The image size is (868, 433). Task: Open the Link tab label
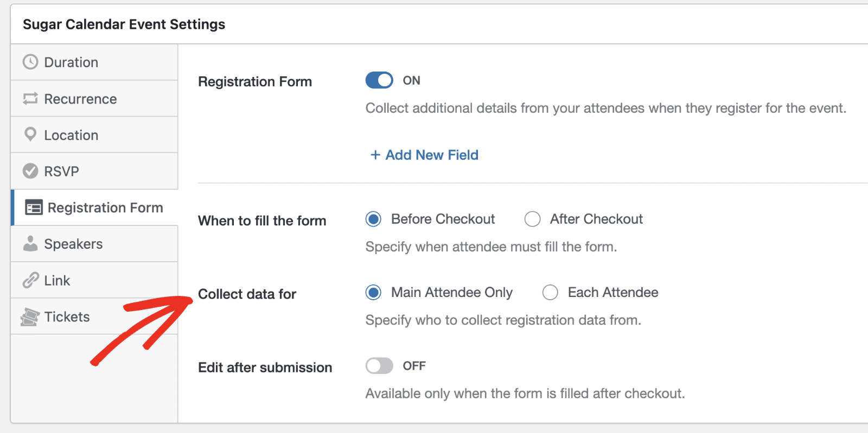click(57, 281)
